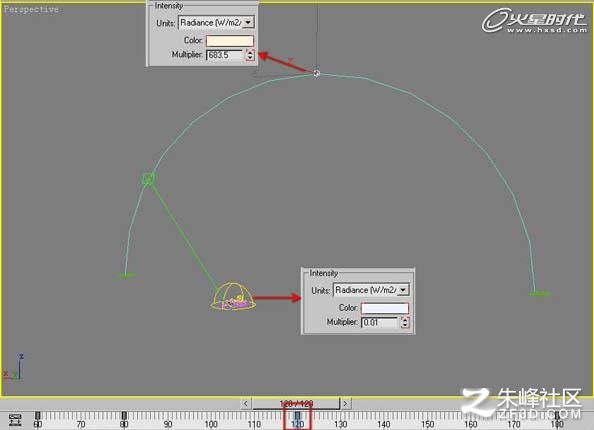Select the green square object on the arc
This screenshot has height=430, width=594.
[148, 178]
